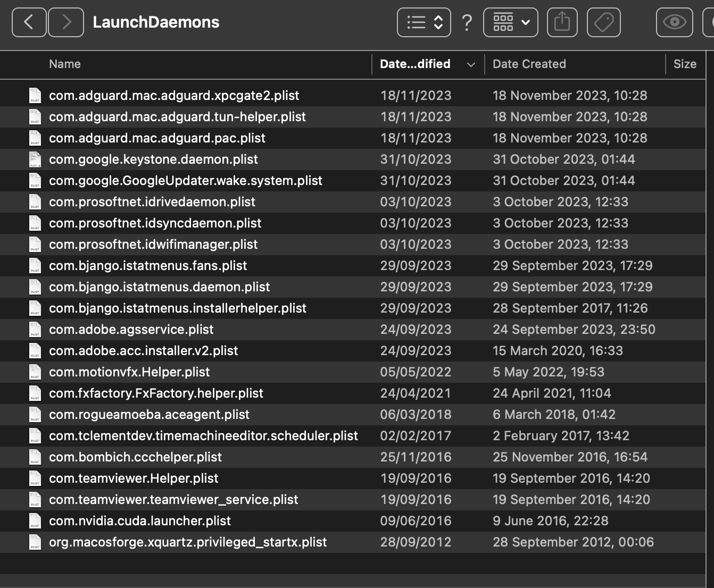Select the file name com.nvidia.cuda.launcher.plist
Viewport: 714px width, 588px height.
(140, 521)
